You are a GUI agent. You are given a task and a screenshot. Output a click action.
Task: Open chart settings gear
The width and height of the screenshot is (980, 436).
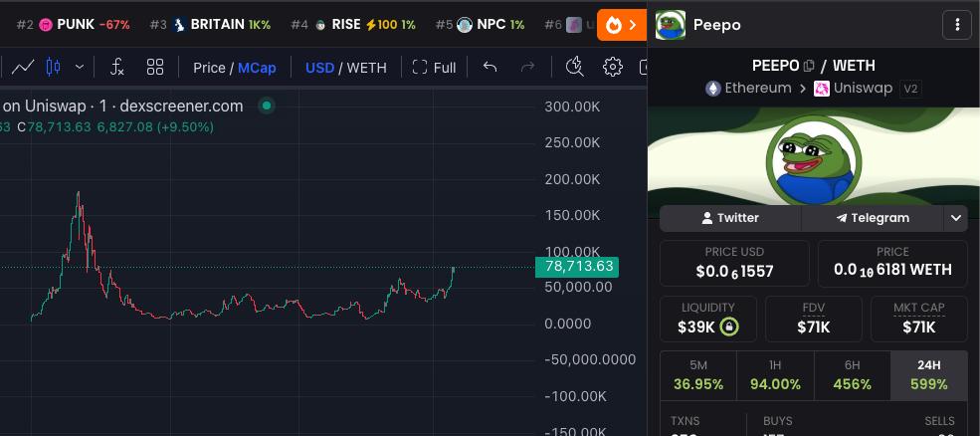pos(613,67)
